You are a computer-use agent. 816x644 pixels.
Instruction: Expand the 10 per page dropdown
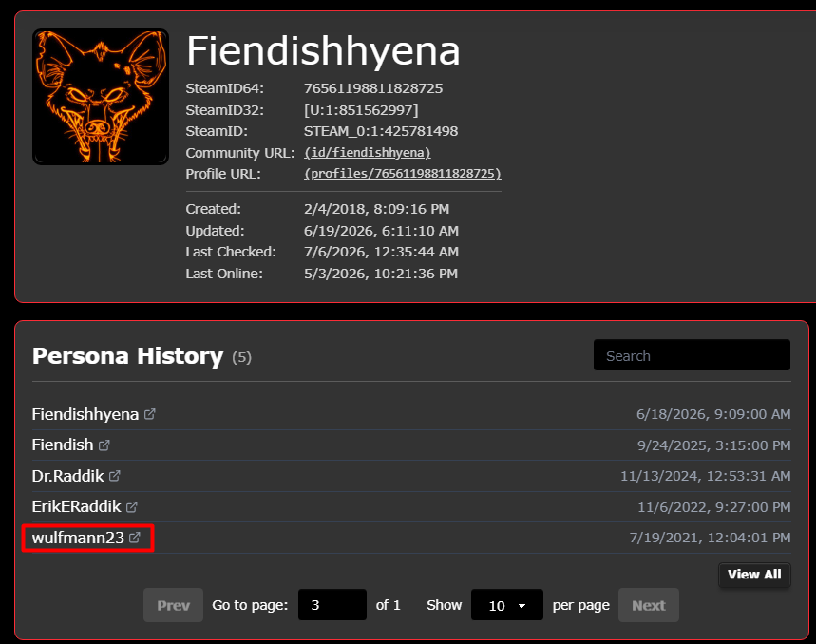tap(507, 605)
